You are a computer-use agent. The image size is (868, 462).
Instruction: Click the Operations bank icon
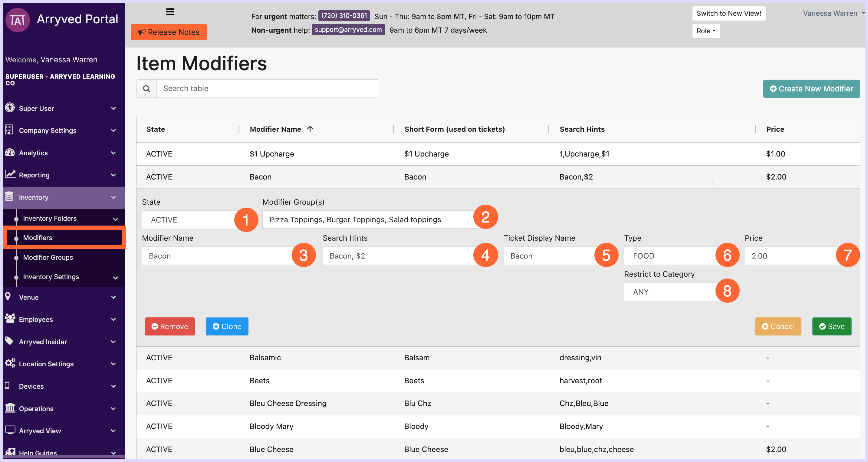pos(10,408)
